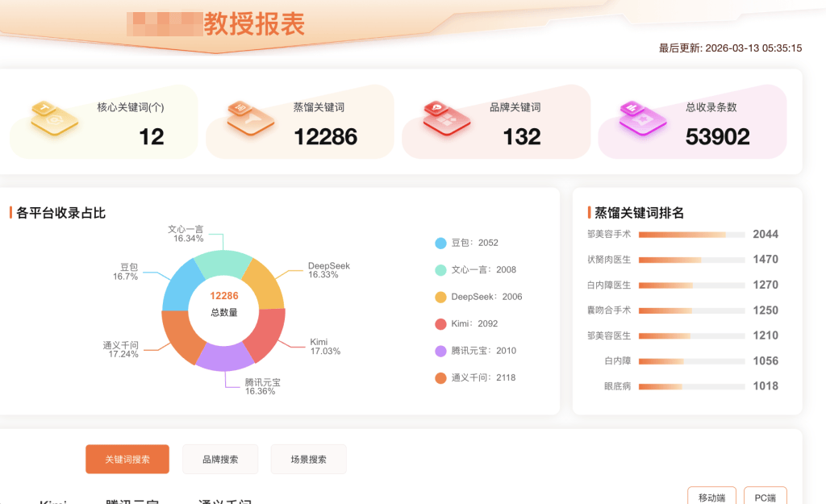
Task: Click the 12286 total in donut center
Action: click(x=223, y=296)
